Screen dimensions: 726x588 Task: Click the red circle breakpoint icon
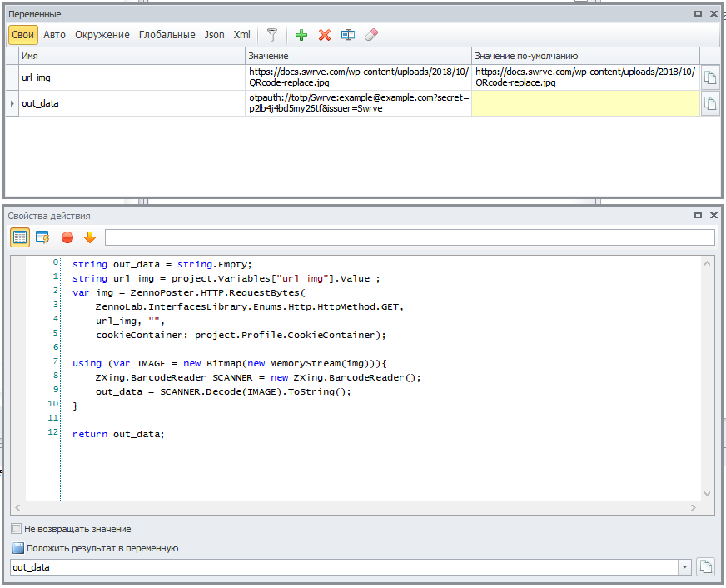(67, 237)
